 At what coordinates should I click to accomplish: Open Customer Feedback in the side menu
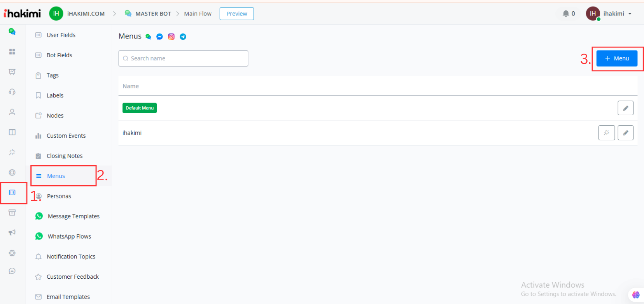click(73, 277)
